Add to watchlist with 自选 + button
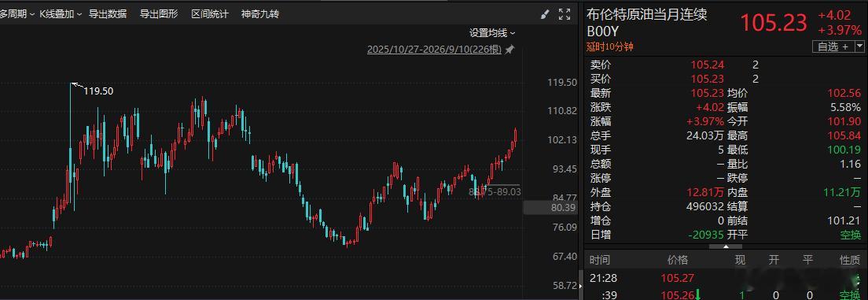 [833, 46]
